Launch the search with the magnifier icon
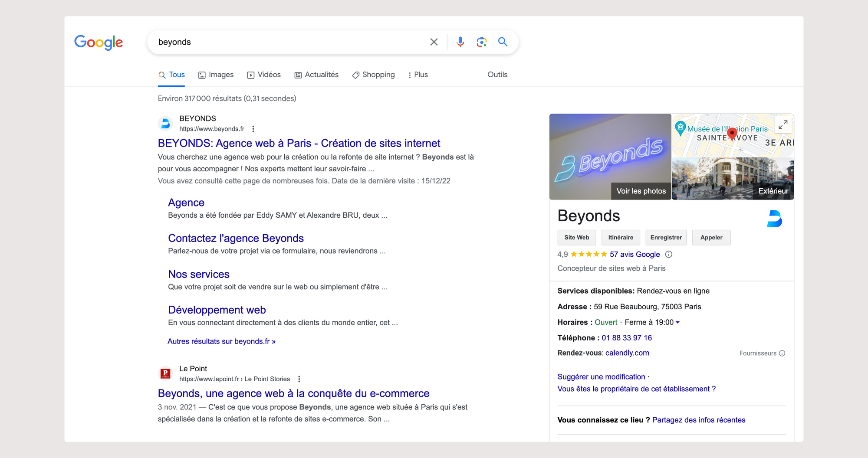 (x=503, y=42)
